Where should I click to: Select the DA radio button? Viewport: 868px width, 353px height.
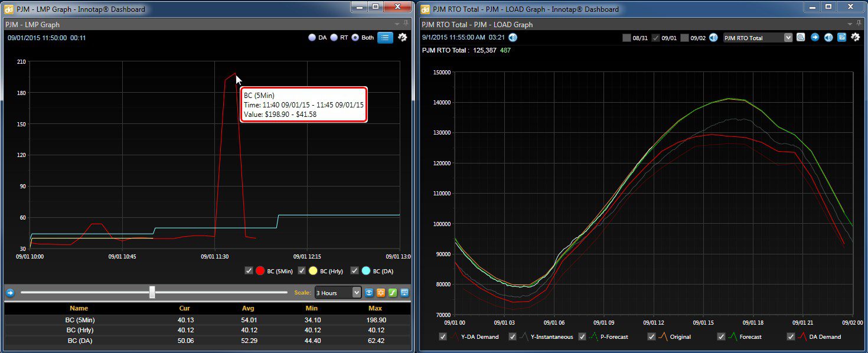point(312,37)
